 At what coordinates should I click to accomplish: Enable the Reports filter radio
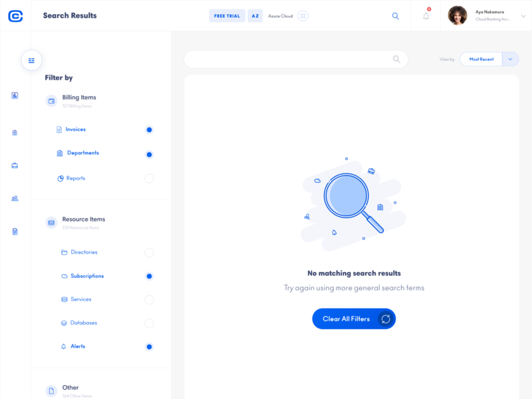click(x=149, y=178)
